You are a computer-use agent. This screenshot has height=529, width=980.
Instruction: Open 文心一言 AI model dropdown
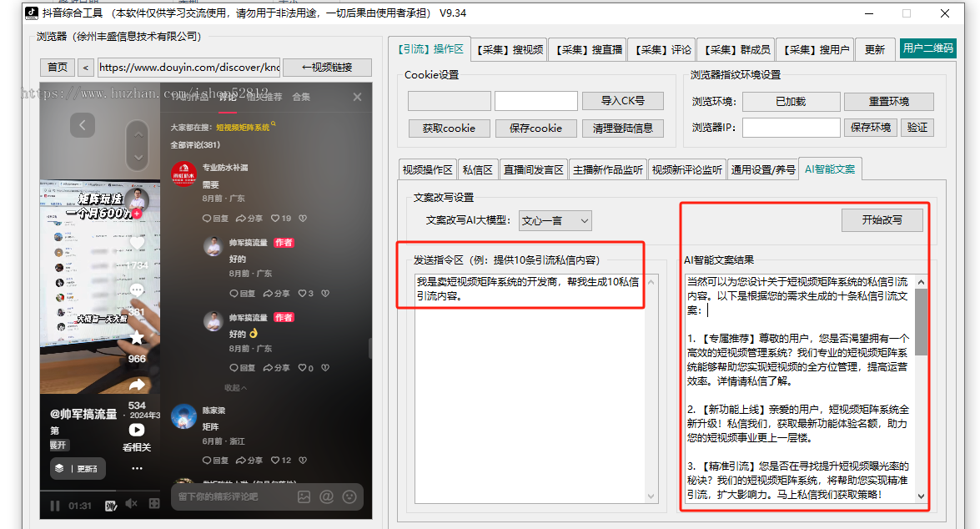[x=555, y=221]
